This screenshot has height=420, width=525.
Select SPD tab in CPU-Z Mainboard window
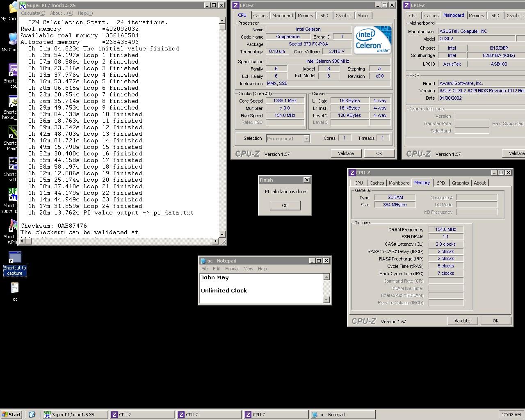tap(495, 16)
